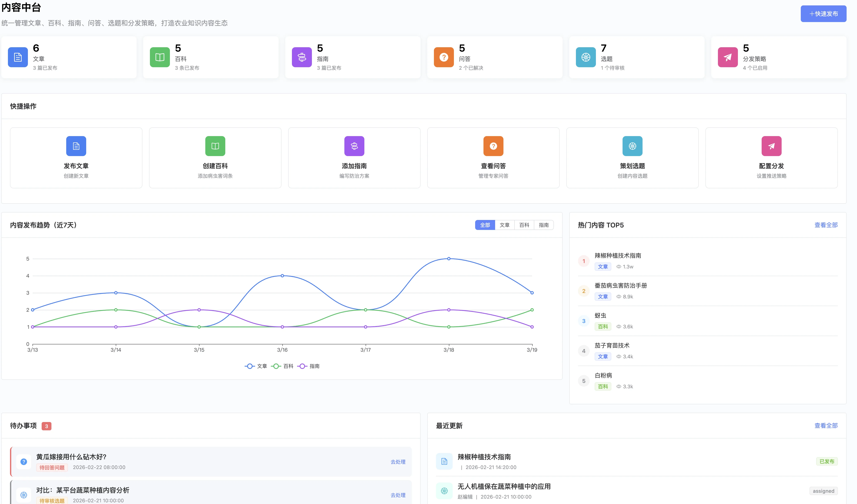Click the blue 发布文章 document icon
This screenshot has width=857, height=504.
click(x=76, y=146)
